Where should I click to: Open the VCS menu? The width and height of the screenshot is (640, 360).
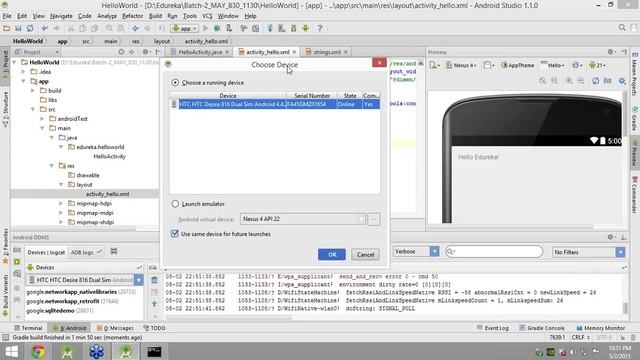pos(207,16)
